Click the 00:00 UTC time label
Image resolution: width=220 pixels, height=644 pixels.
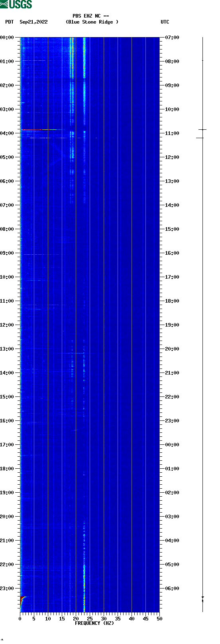[172, 445]
